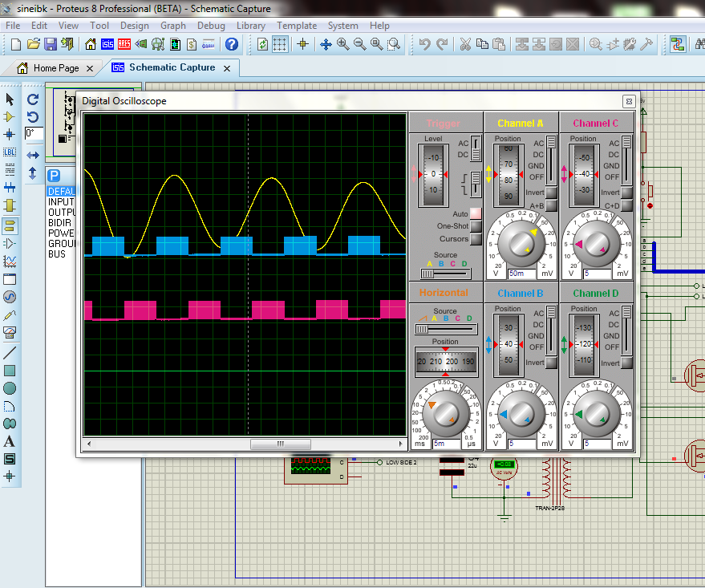Choose the Wire Label (LBL) tool
This screenshot has width=705, height=588.
pyautogui.click(x=10, y=152)
